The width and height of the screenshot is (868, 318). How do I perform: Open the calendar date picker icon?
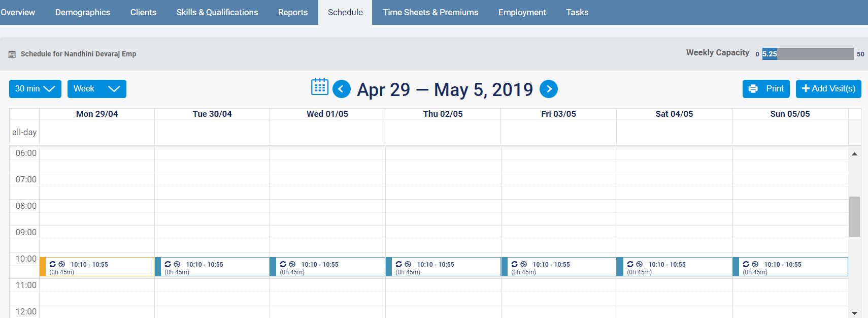point(319,87)
